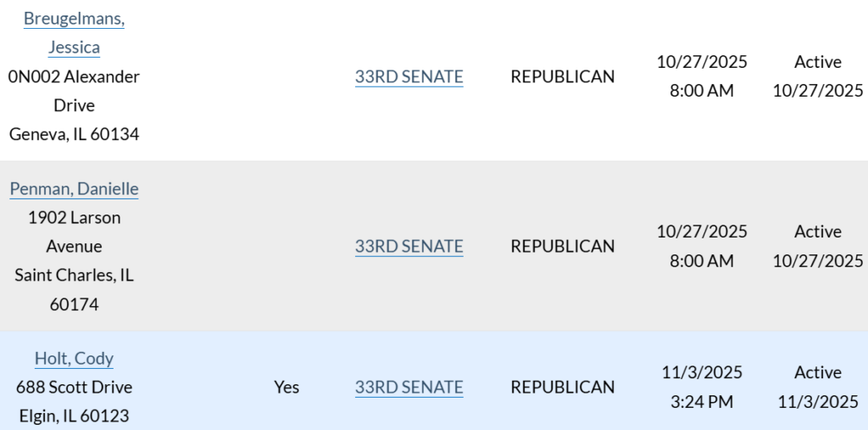Click the 0N002 Alexander Drive address text
868x430 pixels.
tap(74, 91)
